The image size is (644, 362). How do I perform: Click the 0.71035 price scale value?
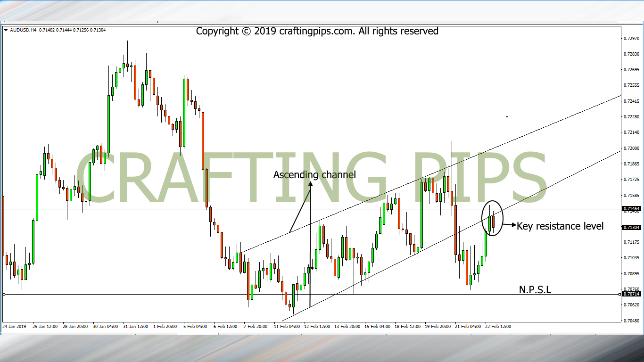click(631, 257)
